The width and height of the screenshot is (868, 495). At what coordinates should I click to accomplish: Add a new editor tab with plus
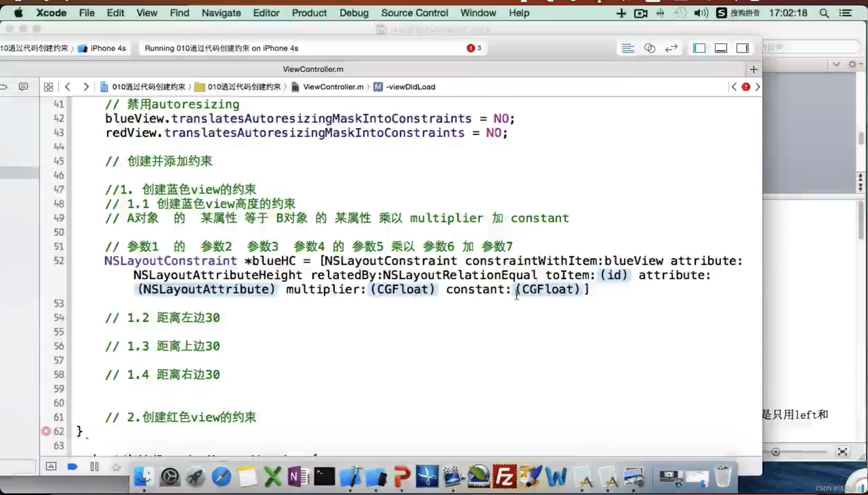(x=753, y=70)
